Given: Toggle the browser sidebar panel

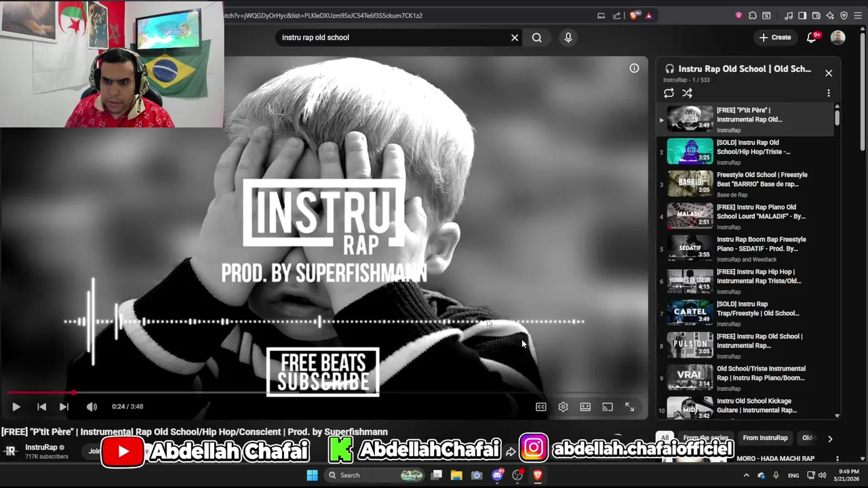Looking at the screenshot, I should point(802,16).
